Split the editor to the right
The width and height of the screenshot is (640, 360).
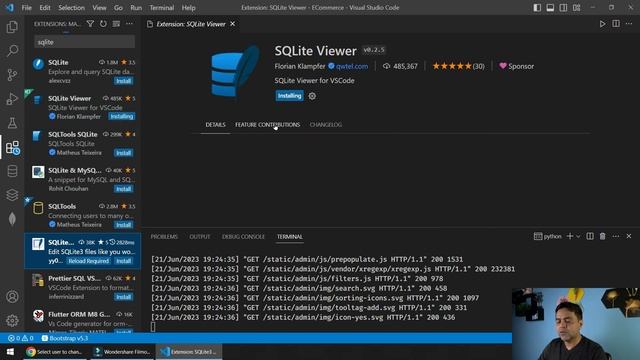[616, 24]
